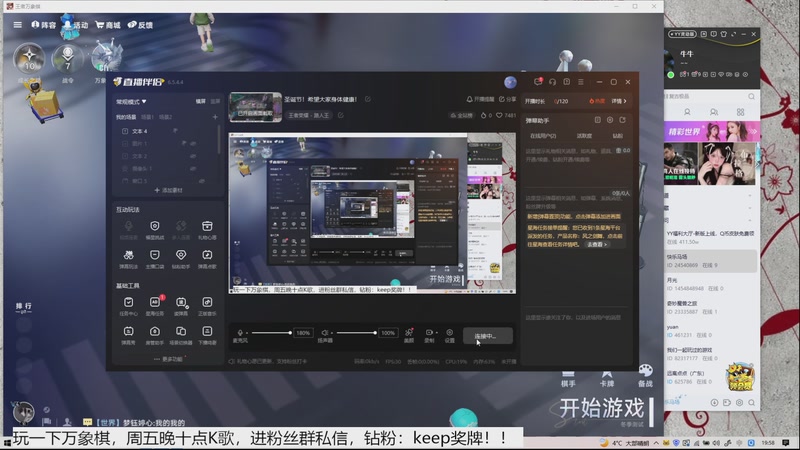Toggle 开播提醒 broadcast reminder
The width and height of the screenshot is (800, 450).
[480, 99]
